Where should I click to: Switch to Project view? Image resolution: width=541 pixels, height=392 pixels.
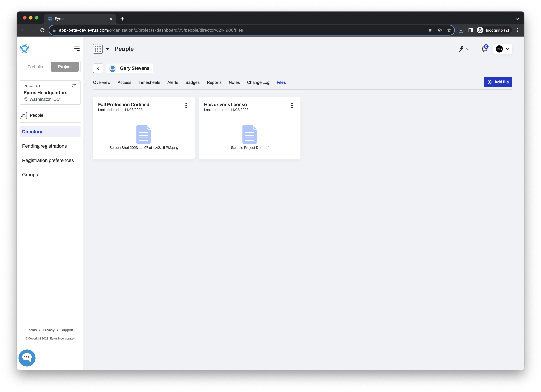click(x=65, y=67)
